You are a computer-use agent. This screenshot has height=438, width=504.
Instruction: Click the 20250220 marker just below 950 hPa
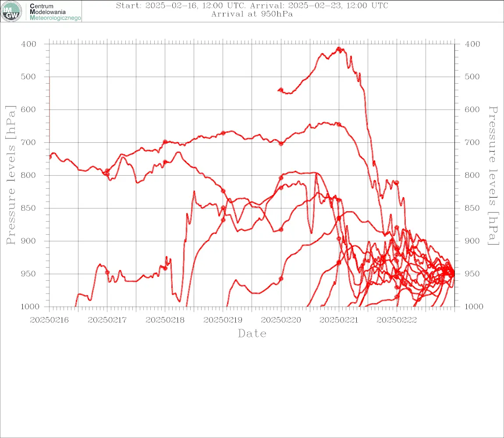[281, 279]
